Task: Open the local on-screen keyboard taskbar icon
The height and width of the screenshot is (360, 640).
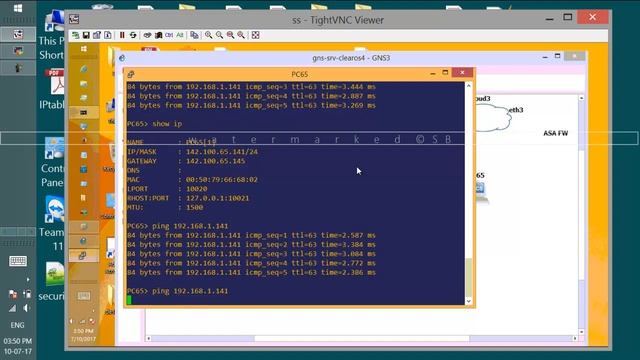Action: point(18,261)
